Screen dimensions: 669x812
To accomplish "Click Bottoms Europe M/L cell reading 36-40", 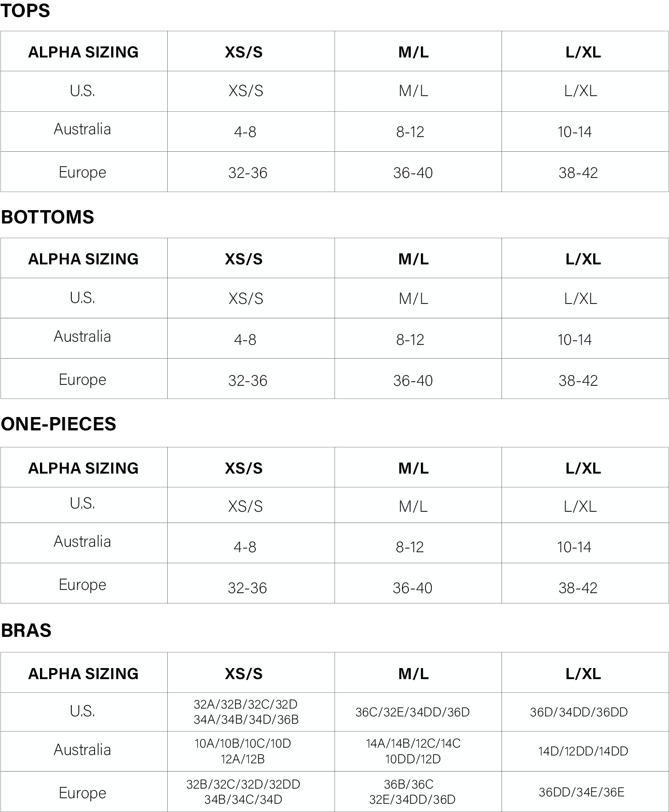I will tap(413, 381).
